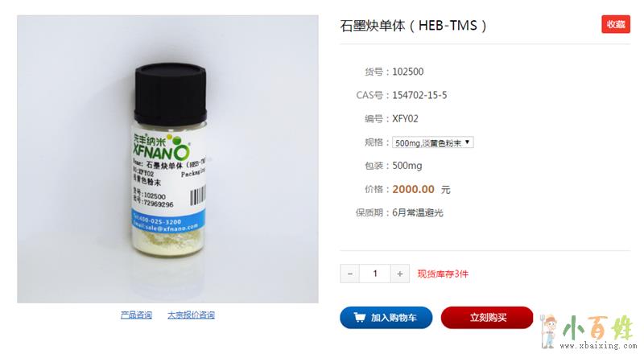Increase quantity with the plus button
This screenshot has width=644, height=354.
coord(399,274)
